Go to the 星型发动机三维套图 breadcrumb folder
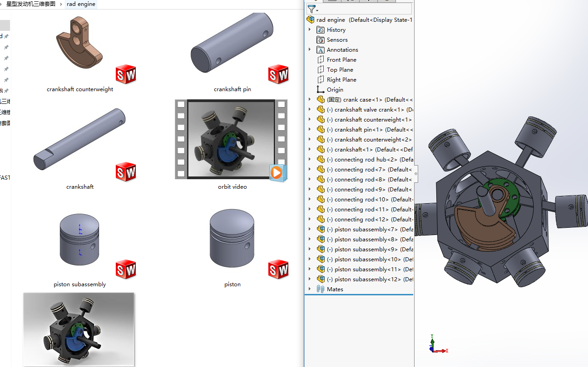The width and height of the screenshot is (588, 367). coord(31,4)
